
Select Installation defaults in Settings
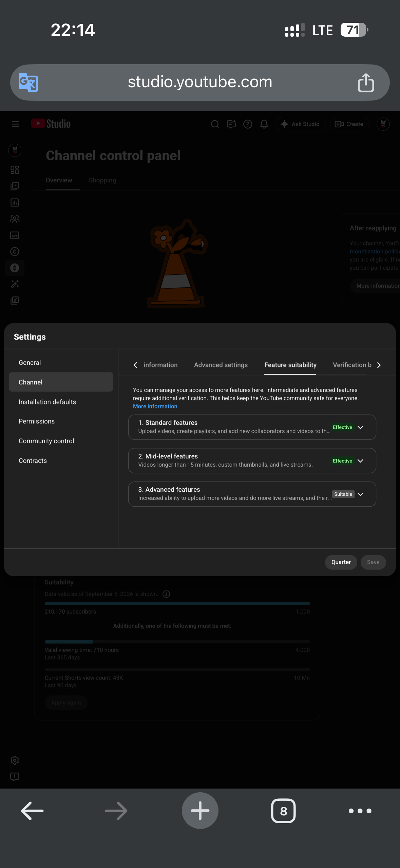61,402
